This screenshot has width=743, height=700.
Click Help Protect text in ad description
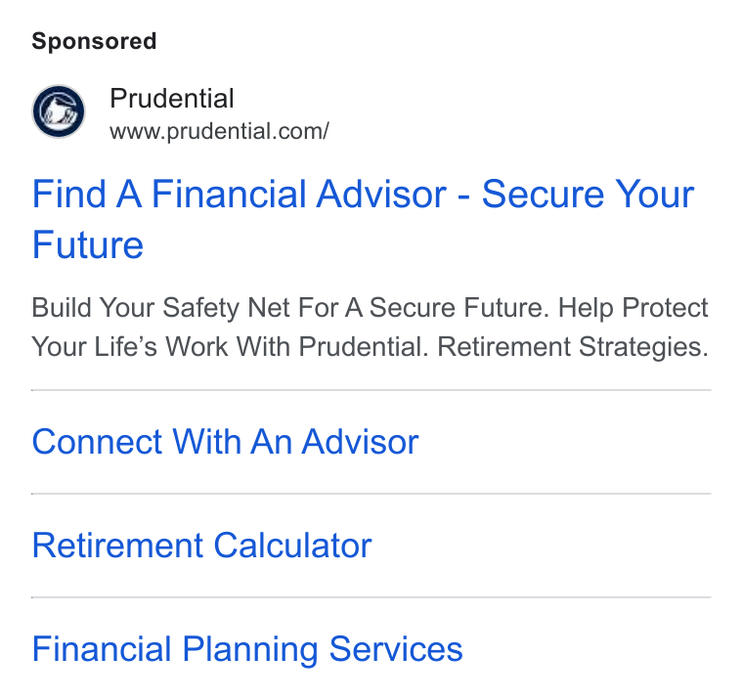(634, 308)
